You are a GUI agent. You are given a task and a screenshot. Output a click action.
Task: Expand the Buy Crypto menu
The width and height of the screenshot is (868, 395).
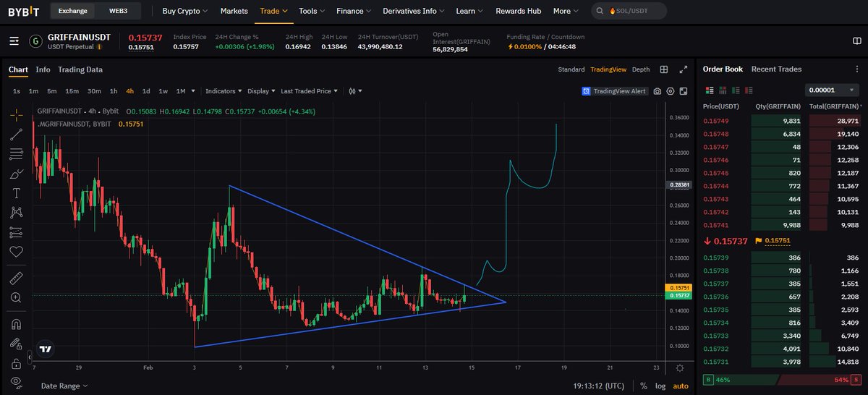tap(185, 11)
